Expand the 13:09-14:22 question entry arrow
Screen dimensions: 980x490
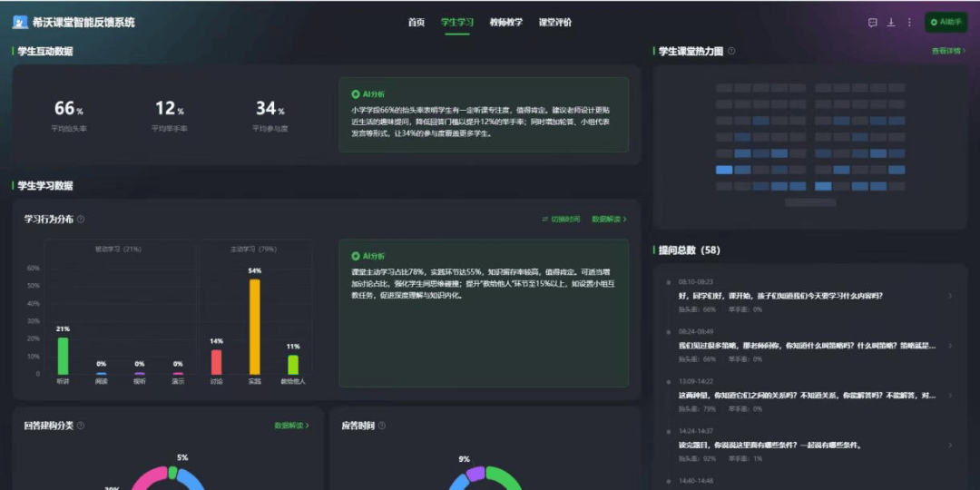click(950, 396)
